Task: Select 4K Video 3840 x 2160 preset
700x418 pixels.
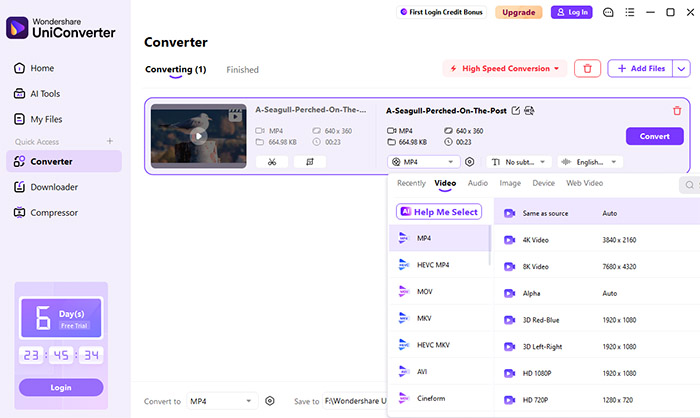Action: coord(597,240)
